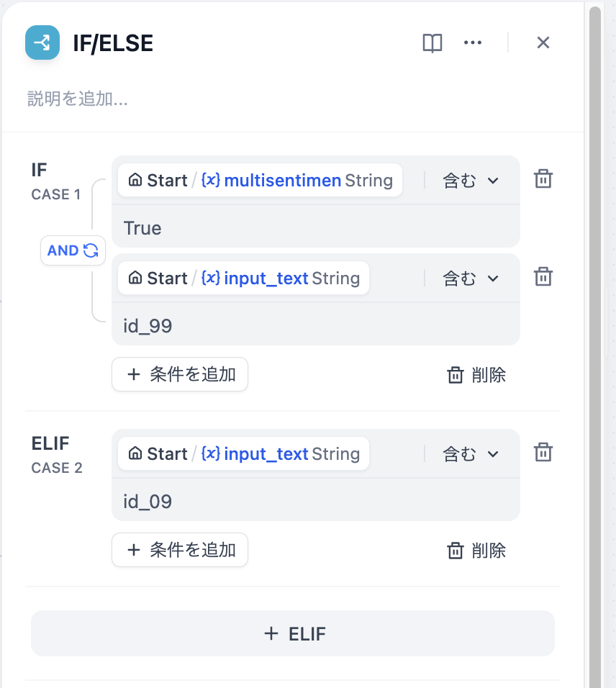Toggle the AND logical operator
Screen dimensions: 616x688
click(x=73, y=250)
